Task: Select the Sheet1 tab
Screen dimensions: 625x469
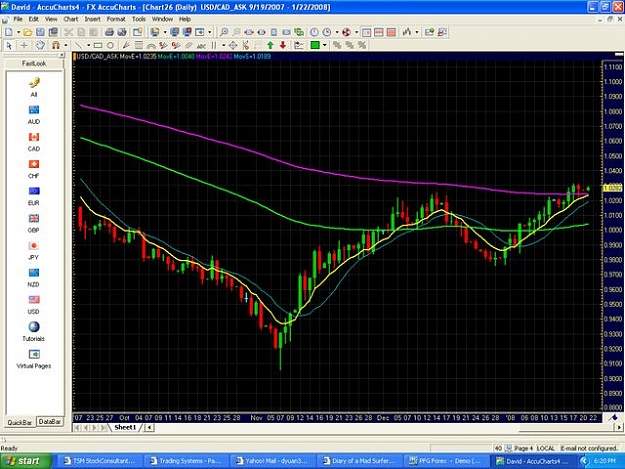Action: pyautogui.click(x=125, y=428)
